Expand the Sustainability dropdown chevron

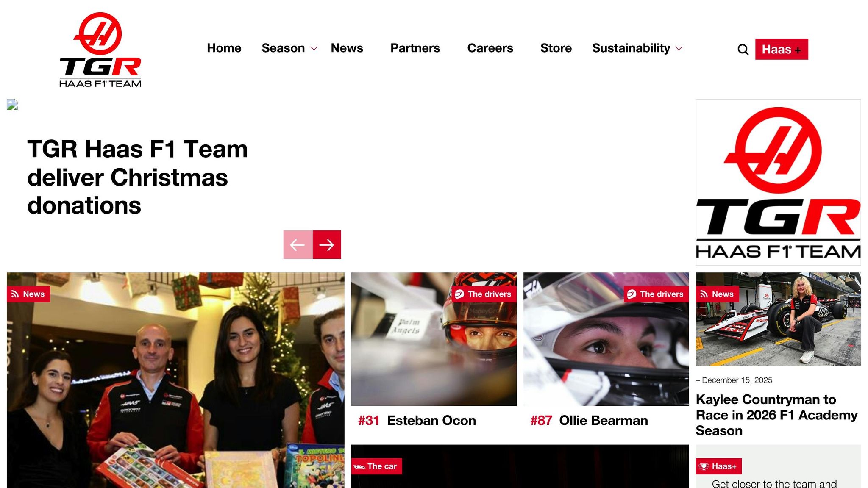679,48
